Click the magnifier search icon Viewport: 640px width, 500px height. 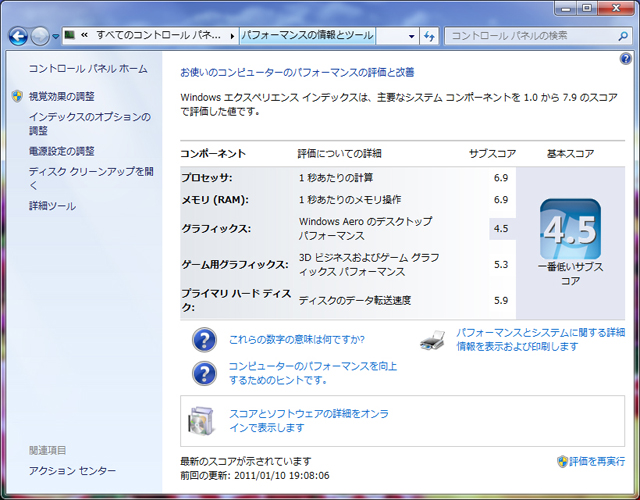(623, 36)
